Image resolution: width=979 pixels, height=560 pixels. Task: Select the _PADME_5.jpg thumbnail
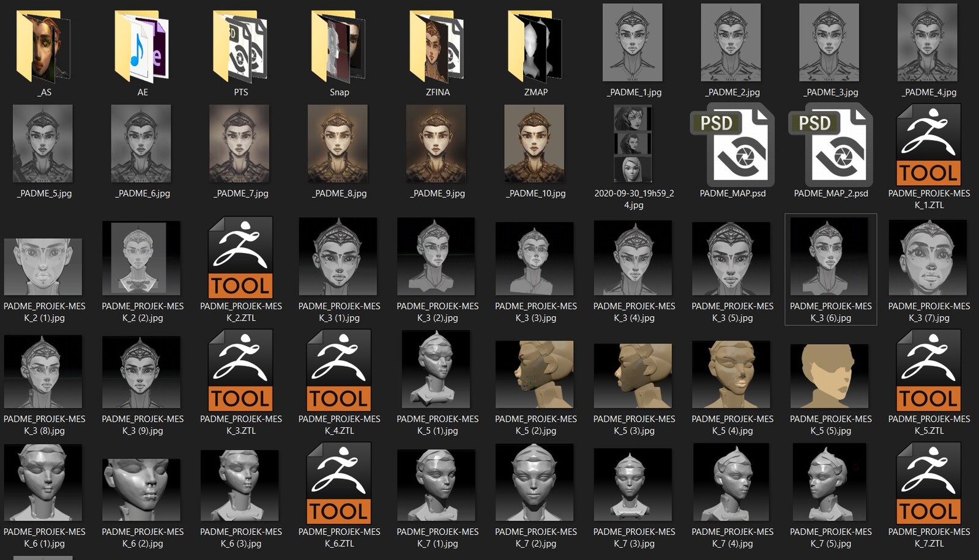point(43,144)
